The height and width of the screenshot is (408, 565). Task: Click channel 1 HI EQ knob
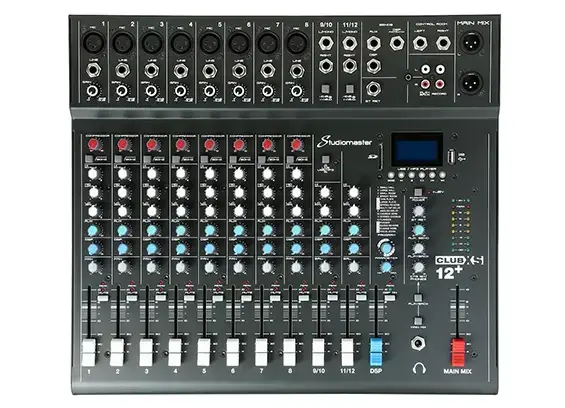point(93,174)
